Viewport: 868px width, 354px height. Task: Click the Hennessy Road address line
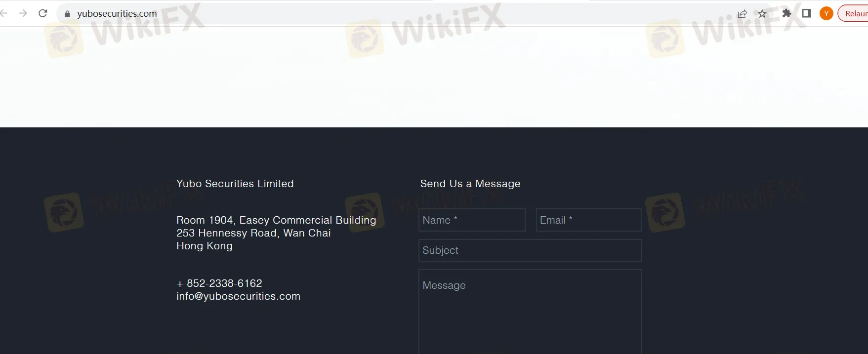tap(253, 233)
